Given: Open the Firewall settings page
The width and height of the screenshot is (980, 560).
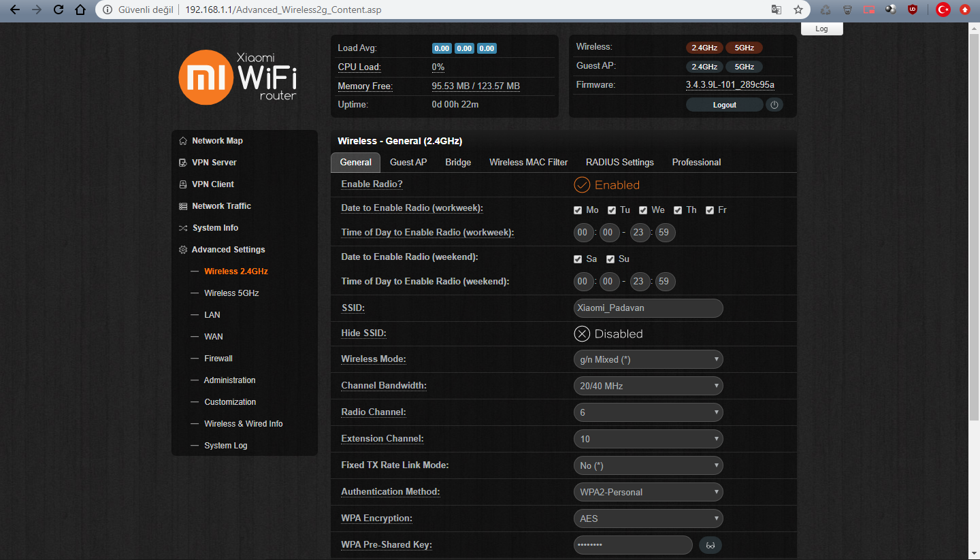Looking at the screenshot, I should 218,359.
